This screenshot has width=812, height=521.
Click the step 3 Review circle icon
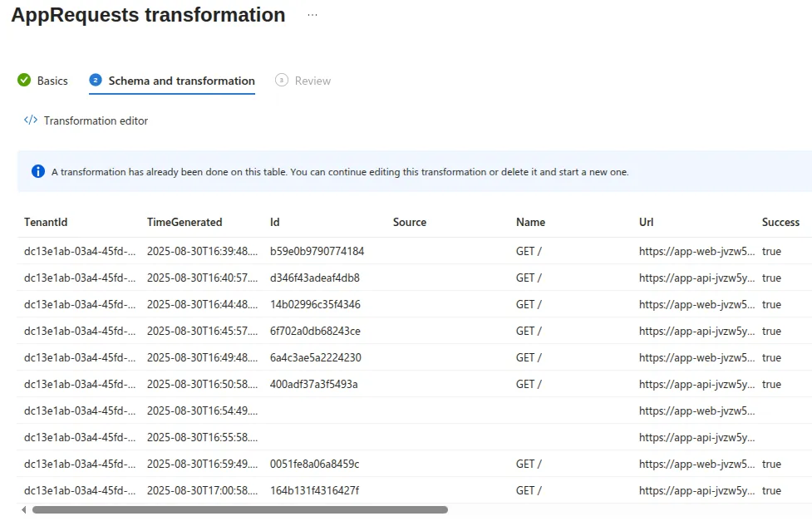(x=281, y=81)
